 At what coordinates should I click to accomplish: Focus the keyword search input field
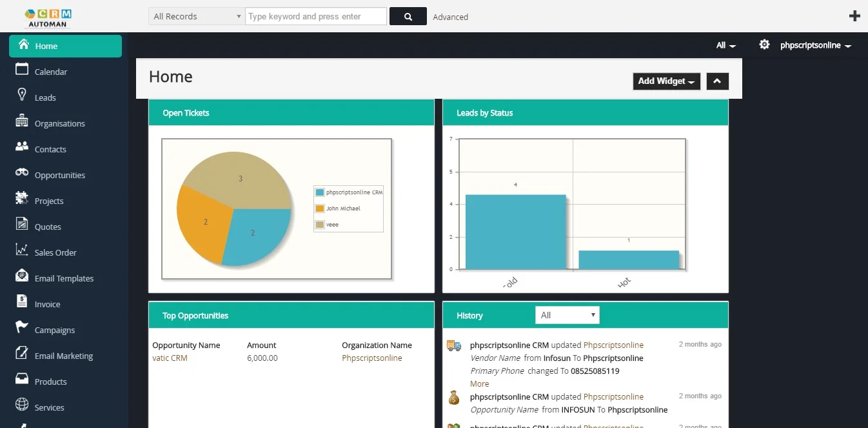tap(316, 16)
